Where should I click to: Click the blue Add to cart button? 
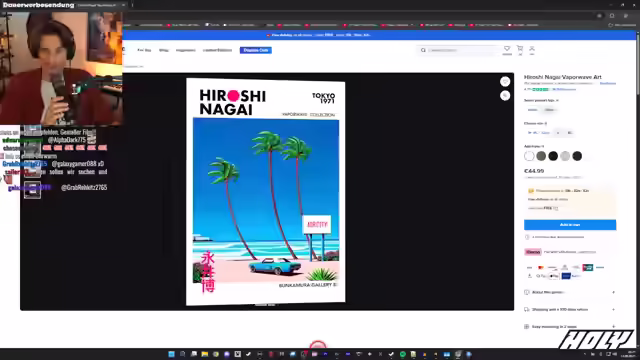click(570, 225)
